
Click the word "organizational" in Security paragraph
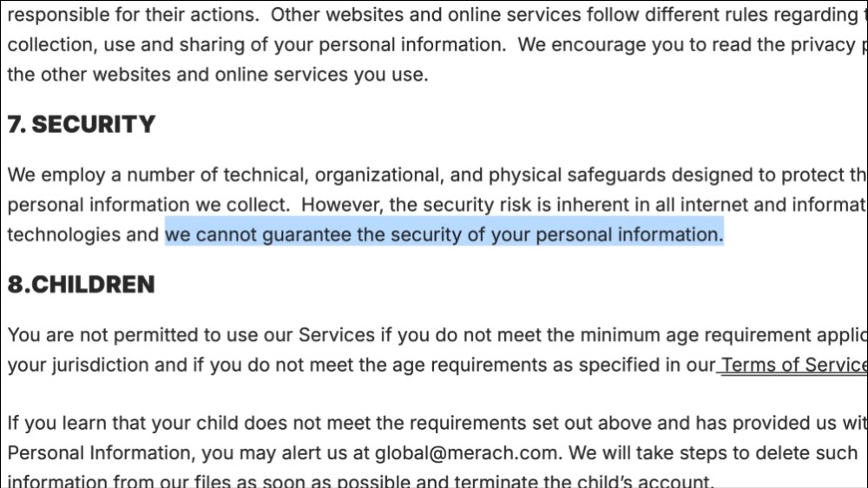pyautogui.click(x=378, y=175)
